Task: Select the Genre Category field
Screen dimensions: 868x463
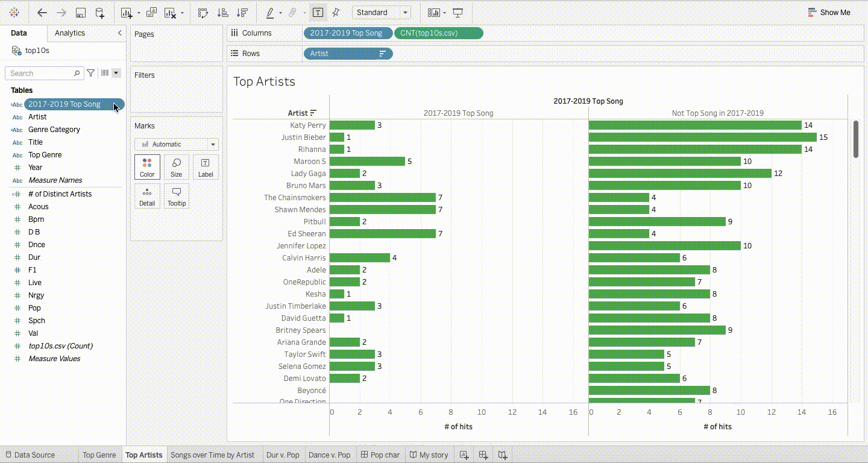Action: pyautogui.click(x=54, y=130)
